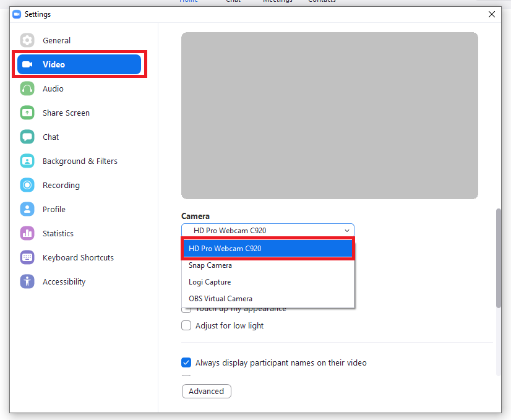The image size is (511, 420).
Task: Click the Statistics bar chart icon
Action: (x=27, y=233)
